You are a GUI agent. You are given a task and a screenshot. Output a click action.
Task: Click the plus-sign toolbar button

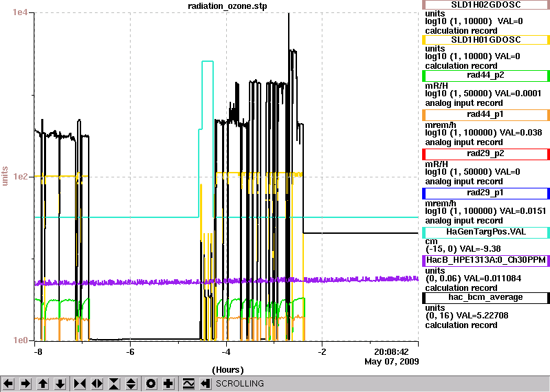[x=168, y=384]
